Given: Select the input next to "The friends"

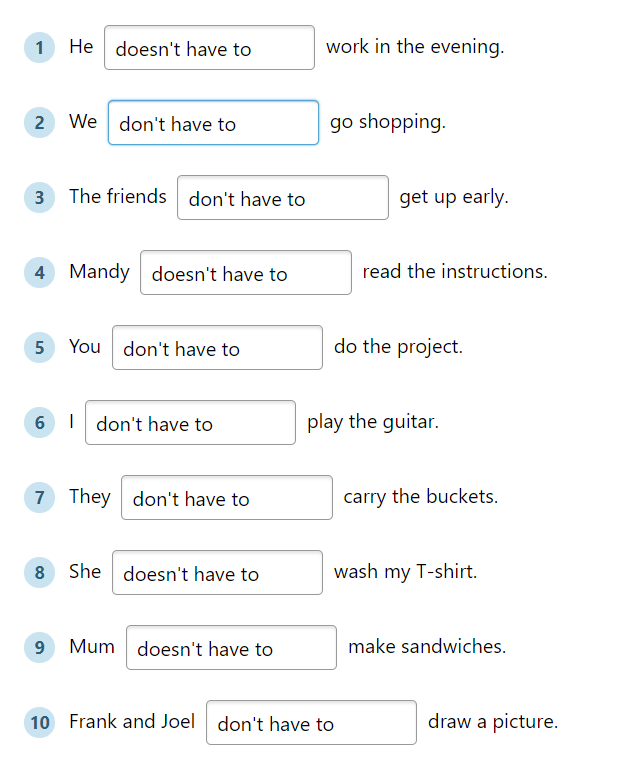Looking at the screenshot, I should 282,198.
